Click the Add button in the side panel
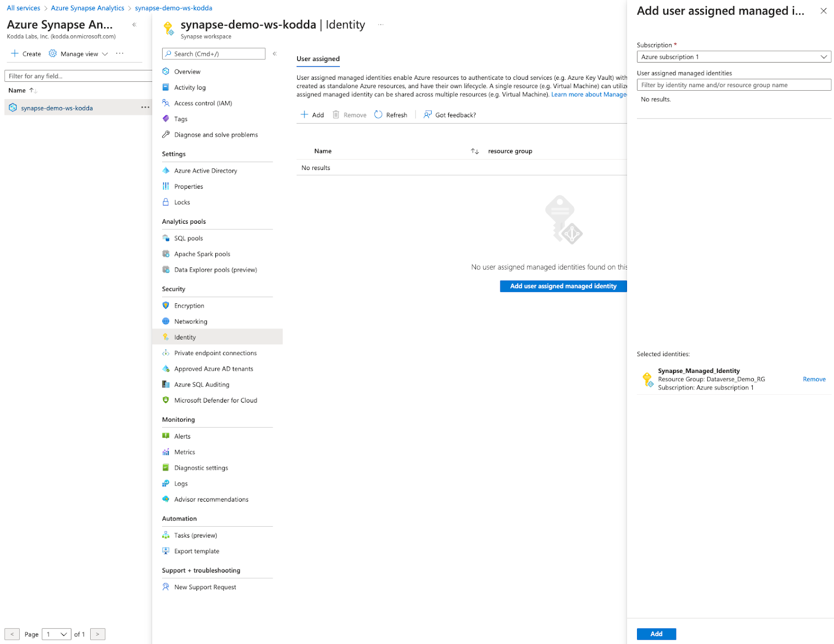This screenshot has height=644, width=834. (656, 634)
